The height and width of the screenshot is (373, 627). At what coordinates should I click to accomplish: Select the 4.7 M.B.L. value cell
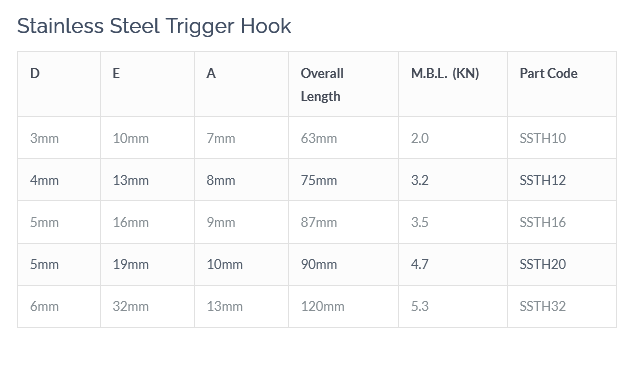coord(453,264)
